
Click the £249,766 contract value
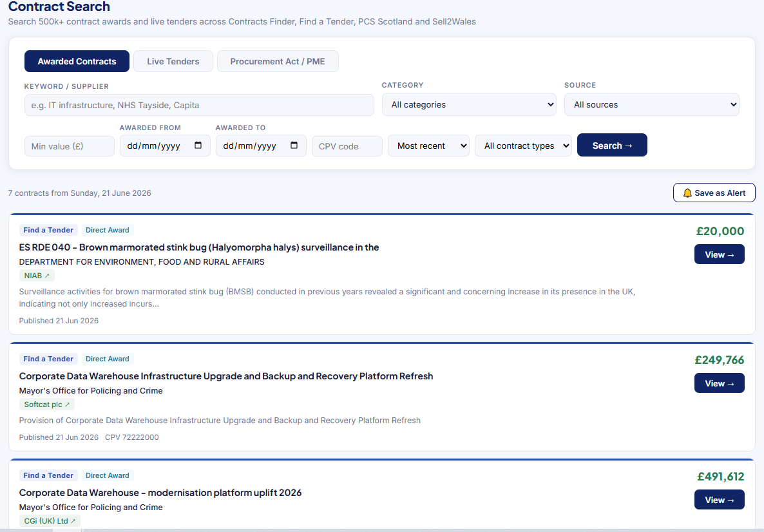[x=719, y=360]
